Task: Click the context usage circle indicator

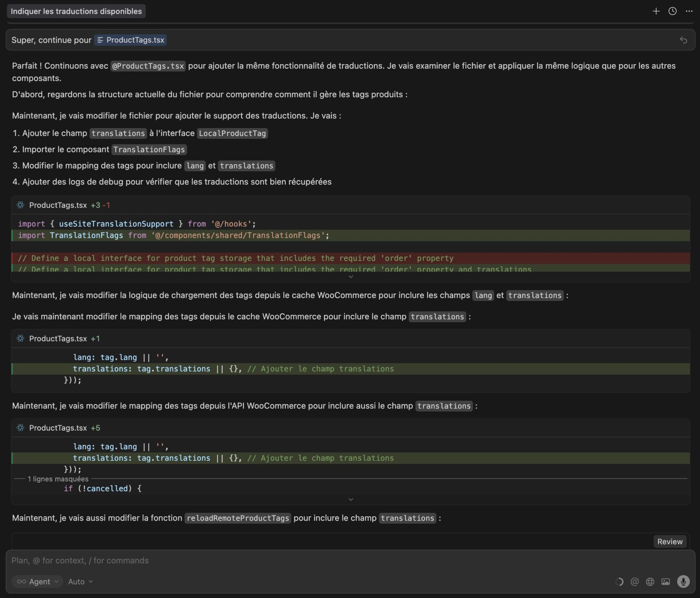Action: pyautogui.click(x=620, y=582)
